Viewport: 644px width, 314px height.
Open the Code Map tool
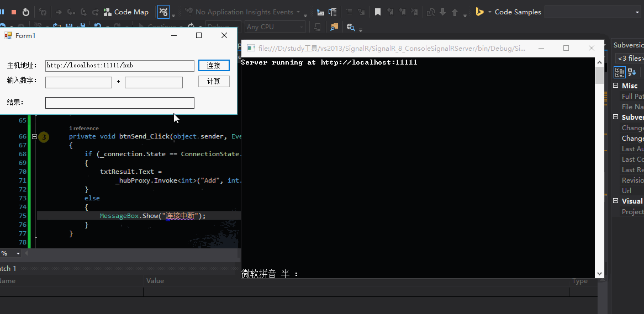point(126,12)
